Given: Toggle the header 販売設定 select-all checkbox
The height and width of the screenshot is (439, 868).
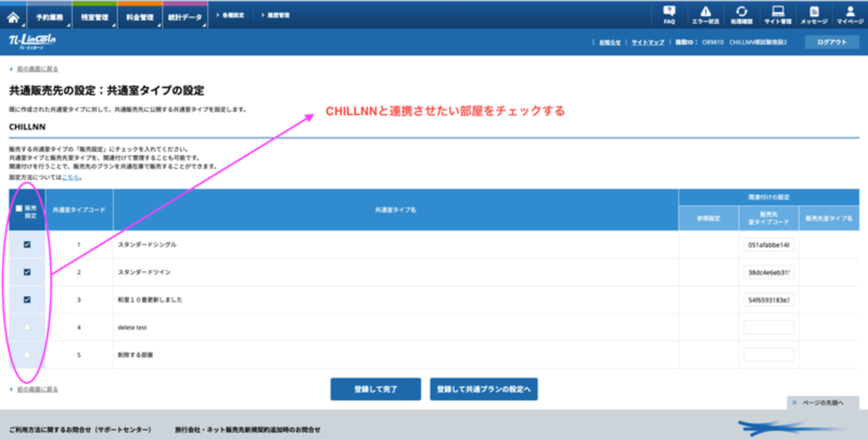Looking at the screenshot, I should click(20, 208).
